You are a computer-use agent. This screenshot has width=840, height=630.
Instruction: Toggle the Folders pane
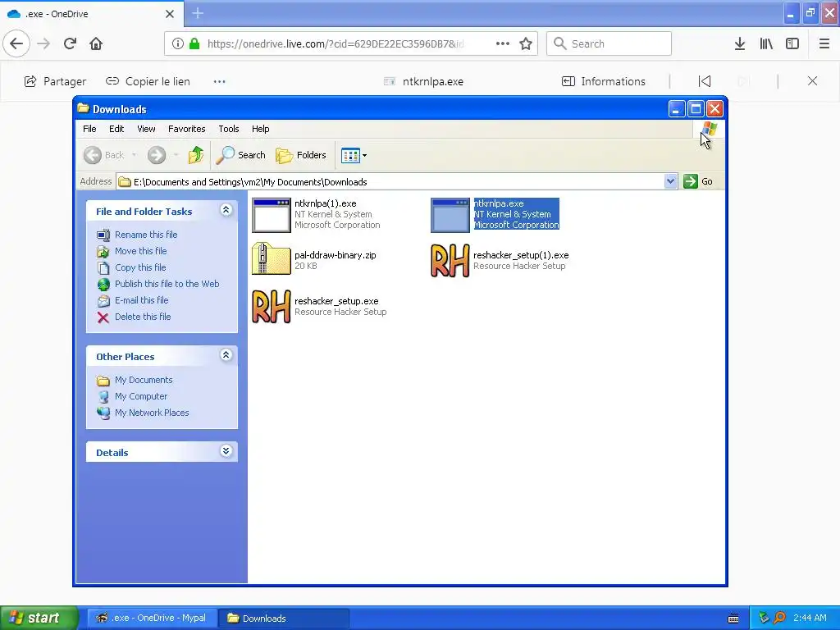pyautogui.click(x=300, y=155)
